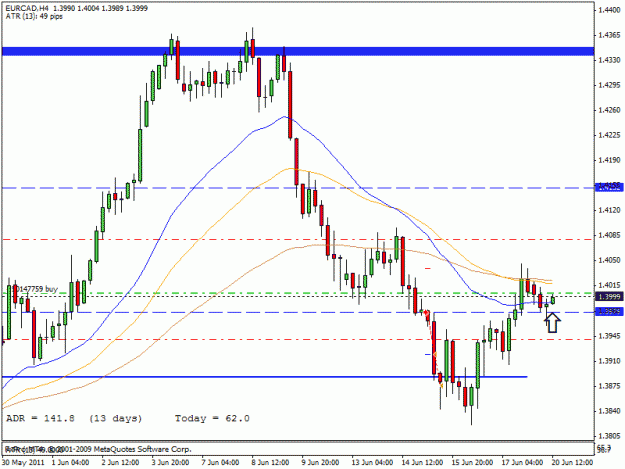Click the current price tag 1.3999
This screenshot has height=469, width=625.
[x=609, y=296]
